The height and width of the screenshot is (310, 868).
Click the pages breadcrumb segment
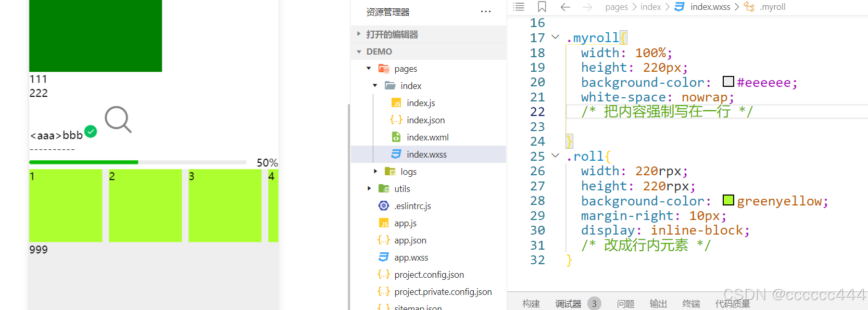[617, 7]
